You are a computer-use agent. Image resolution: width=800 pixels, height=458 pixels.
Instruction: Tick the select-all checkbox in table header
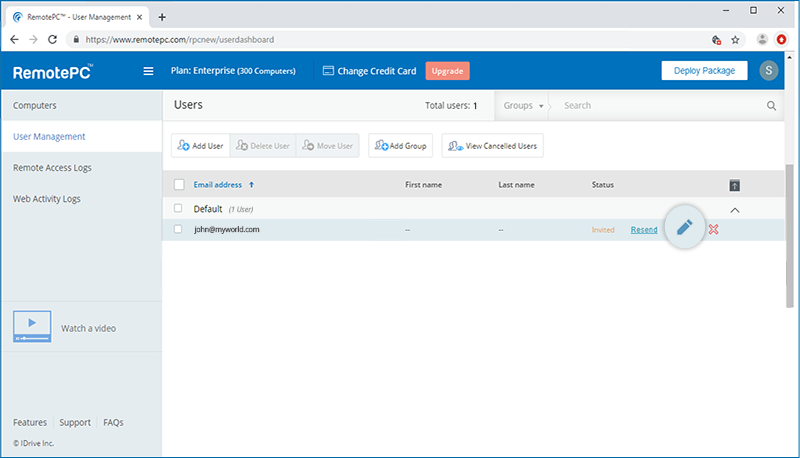[x=179, y=184]
